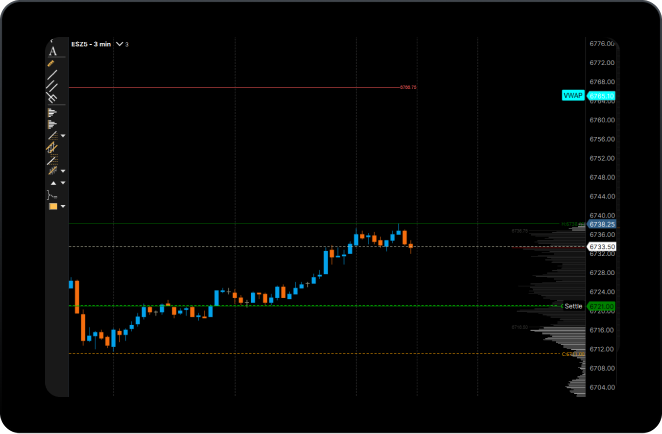Expand the chart interval chevron dropdown
The height and width of the screenshot is (434, 662).
point(120,44)
